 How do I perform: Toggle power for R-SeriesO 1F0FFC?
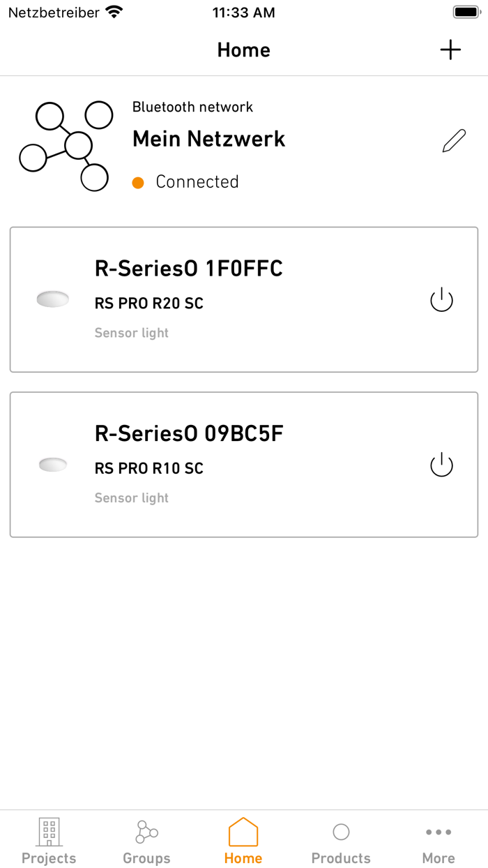441,300
